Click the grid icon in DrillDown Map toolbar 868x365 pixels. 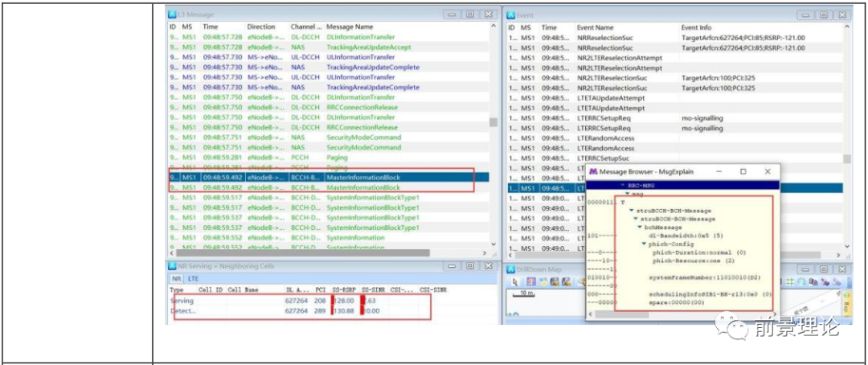click(792, 281)
